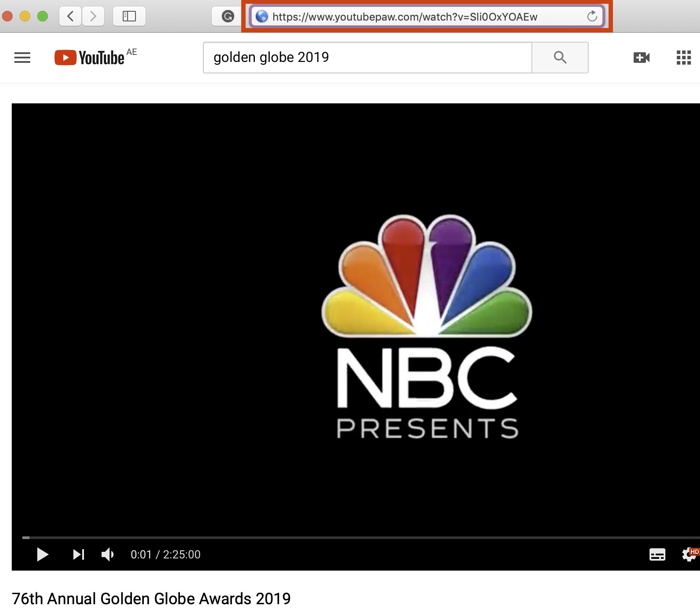Image resolution: width=700 pixels, height=612 pixels.
Task: Go to the YouTube home logo
Action: click(x=89, y=58)
